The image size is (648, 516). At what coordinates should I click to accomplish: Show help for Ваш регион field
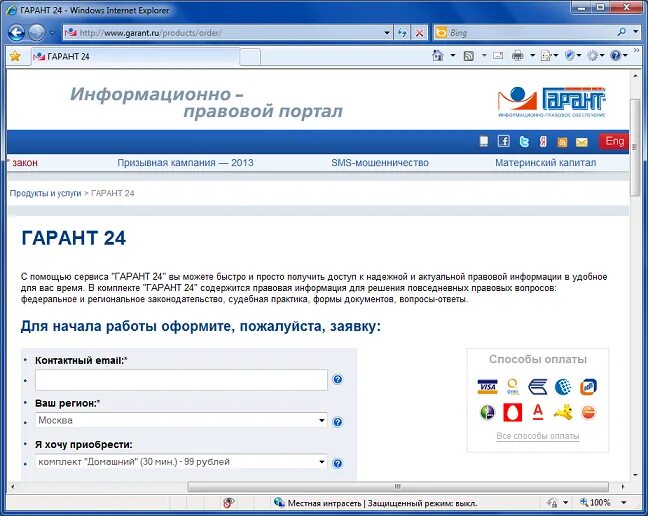[x=338, y=422]
